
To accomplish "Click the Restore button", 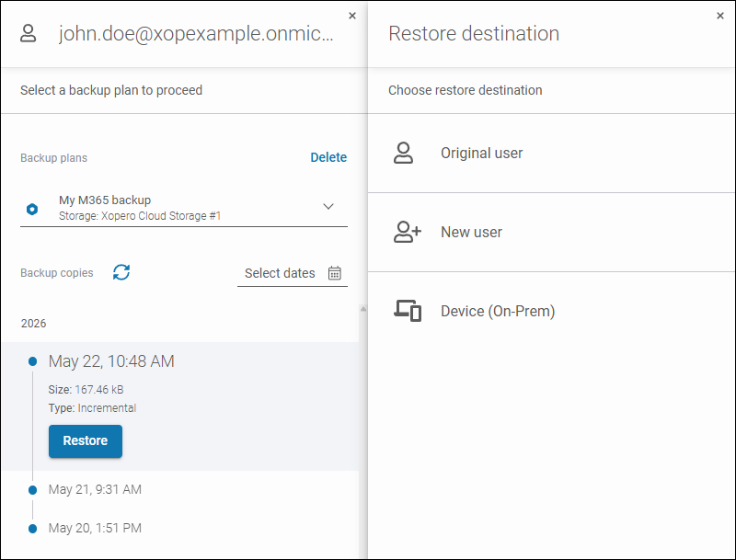I will point(86,440).
